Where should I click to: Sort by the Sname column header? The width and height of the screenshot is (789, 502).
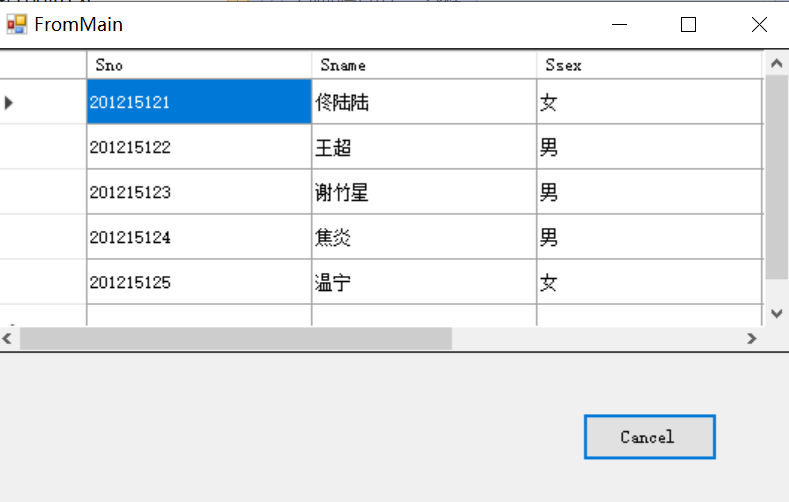(x=424, y=65)
